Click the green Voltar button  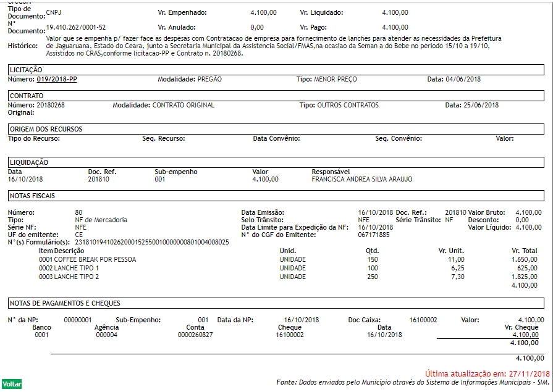point(12,384)
